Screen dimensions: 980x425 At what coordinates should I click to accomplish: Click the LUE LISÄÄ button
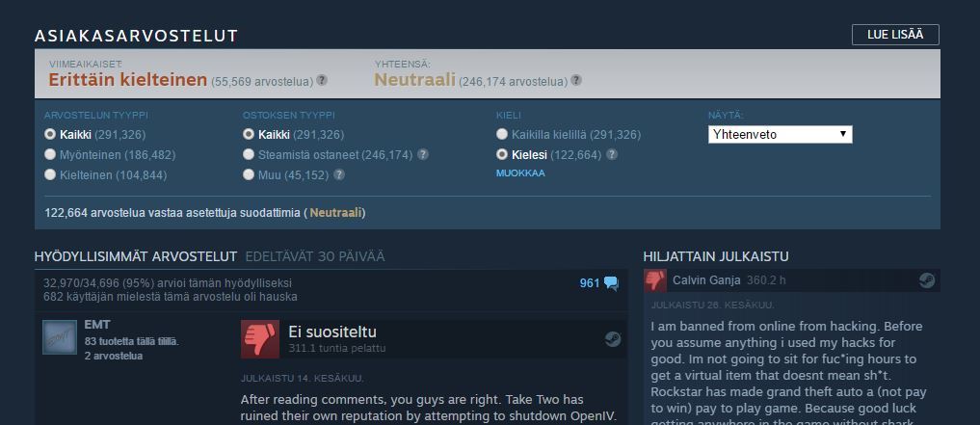(895, 35)
